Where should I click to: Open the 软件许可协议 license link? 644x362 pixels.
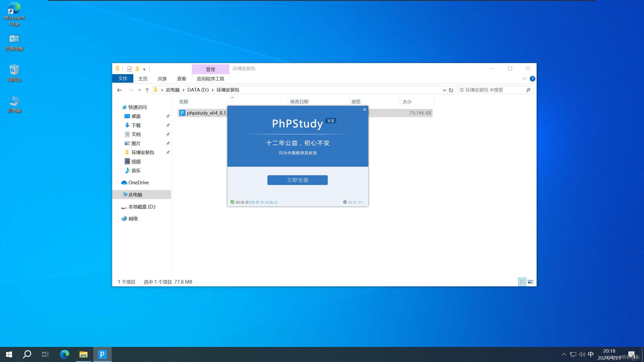coord(264,202)
